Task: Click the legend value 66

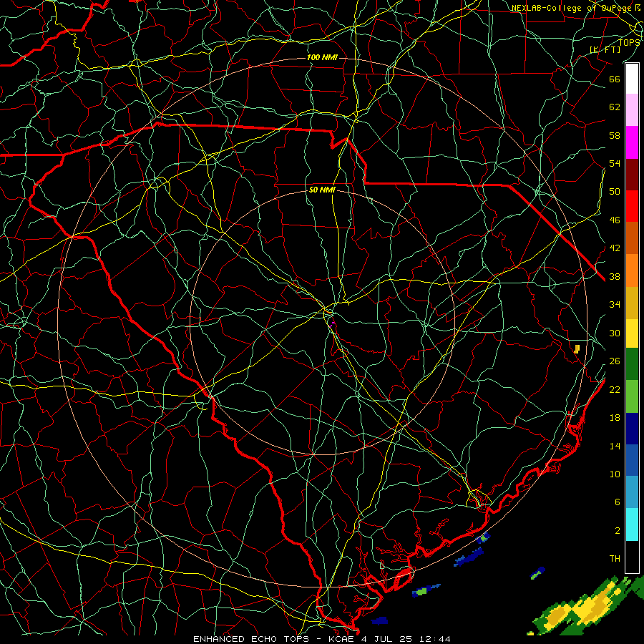Action: [615, 79]
